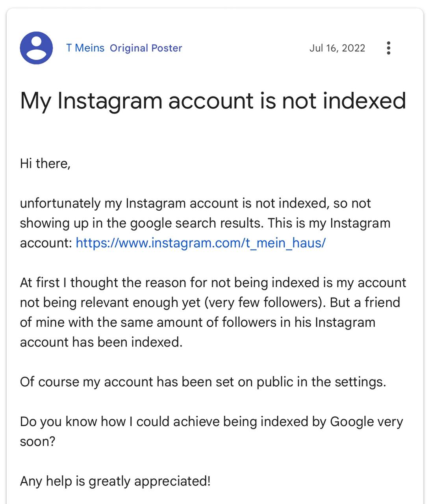Click the post title "My Instagram account is not indexed"
The width and height of the screenshot is (430, 504).
[213, 100]
